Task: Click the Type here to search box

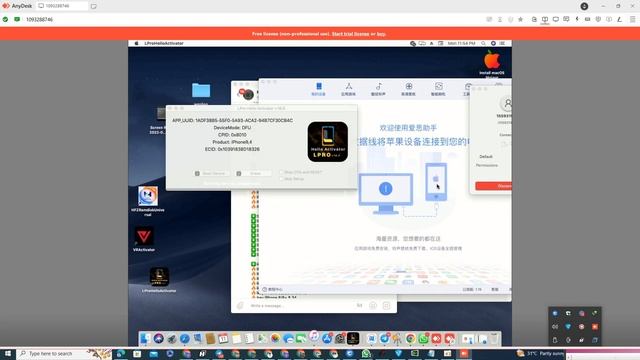Action: 64,353
